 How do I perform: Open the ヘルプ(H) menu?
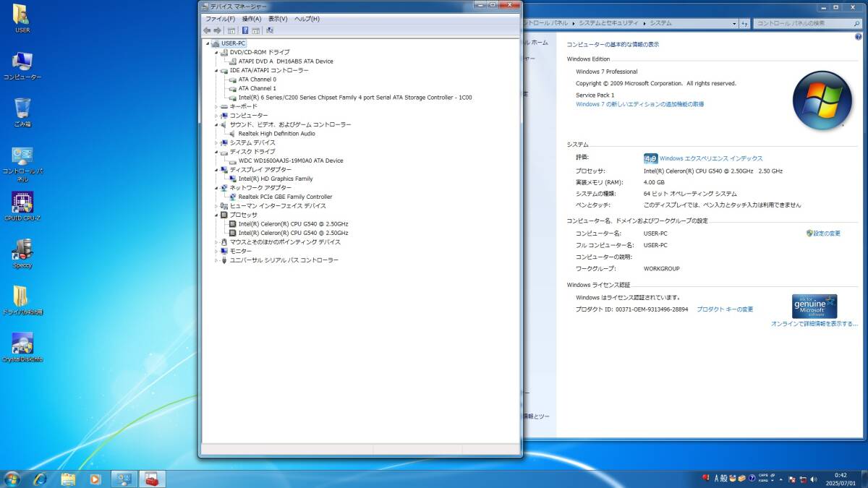pyautogui.click(x=307, y=19)
